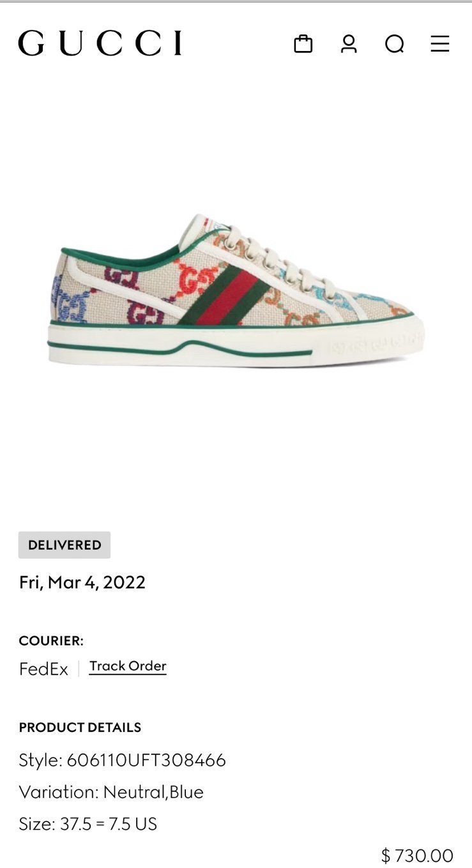Image resolution: width=472 pixels, height=868 pixels.
Task: Follow the Track Order link
Action: (x=128, y=666)
